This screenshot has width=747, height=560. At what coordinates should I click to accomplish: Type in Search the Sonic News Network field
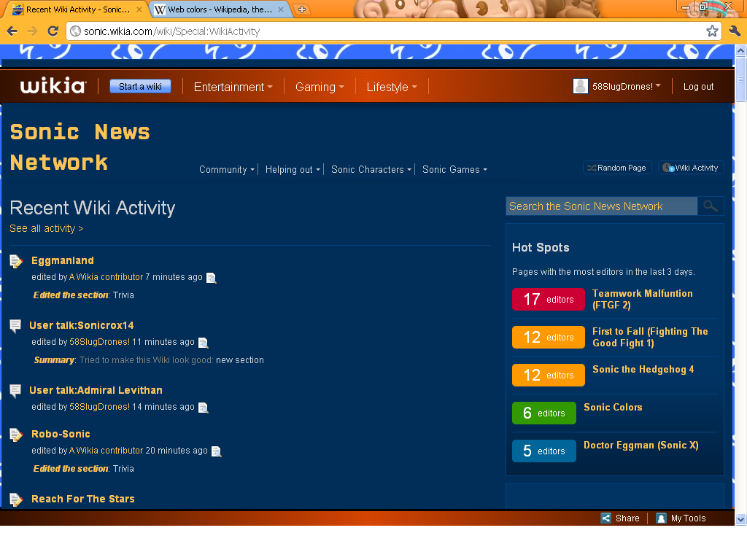[600, 206]
